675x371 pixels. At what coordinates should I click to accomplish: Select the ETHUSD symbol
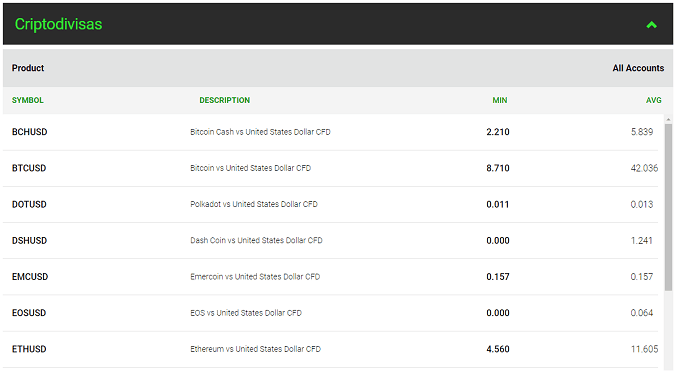29,349
